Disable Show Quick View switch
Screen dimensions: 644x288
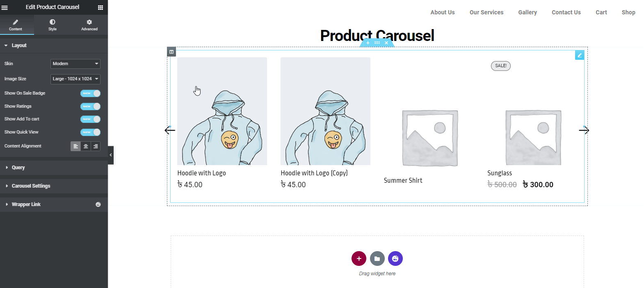click(x=90, y=132)
